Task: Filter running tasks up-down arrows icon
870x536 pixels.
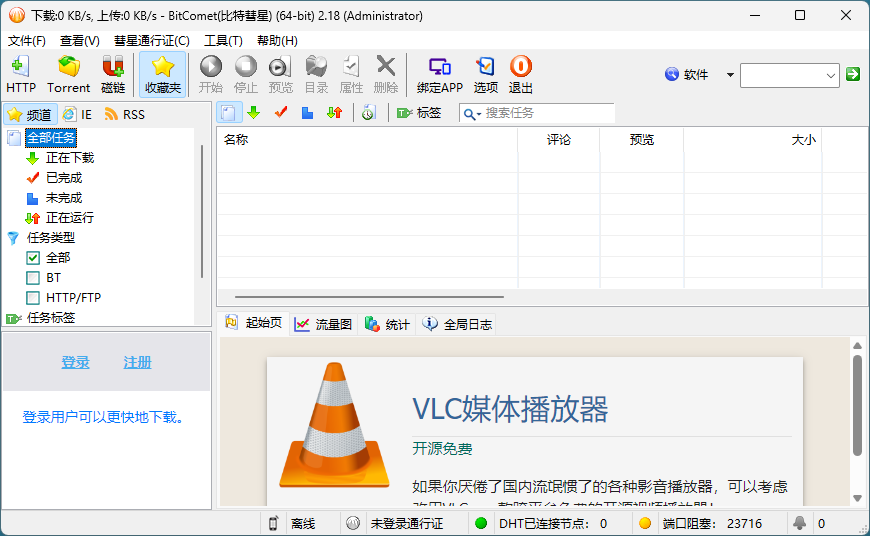Action: (x=335, y=113)
